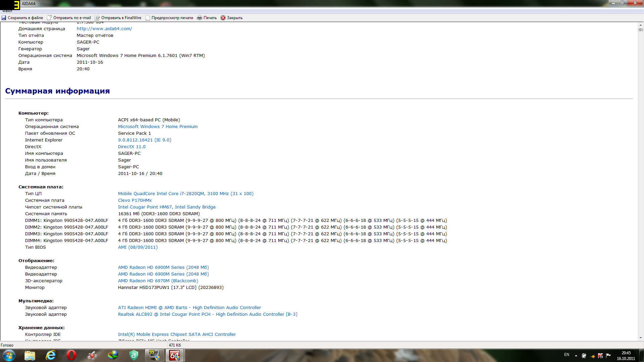Open Intel Mobile Express Chipset SATA AHCI link
The width and height of the screenshot is (644, 362).
pyautogui.click(x=177, y=335)
